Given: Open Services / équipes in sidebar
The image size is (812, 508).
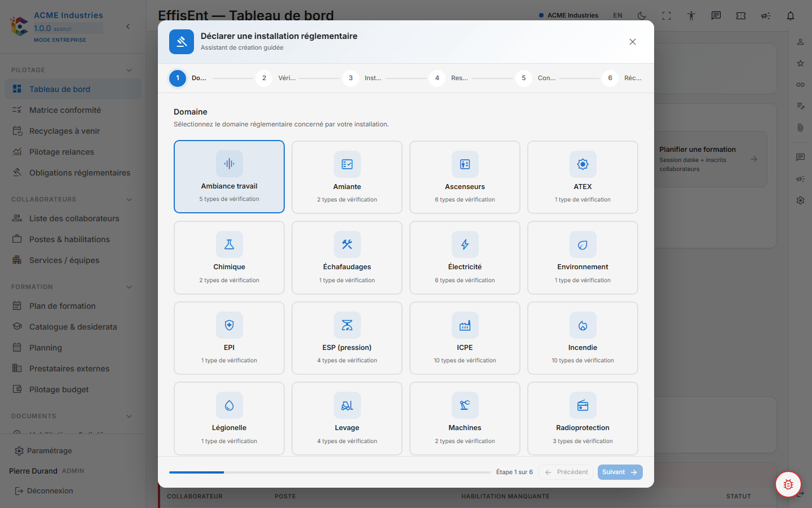Looking at the screenshot, I should (x=73, y=260).
